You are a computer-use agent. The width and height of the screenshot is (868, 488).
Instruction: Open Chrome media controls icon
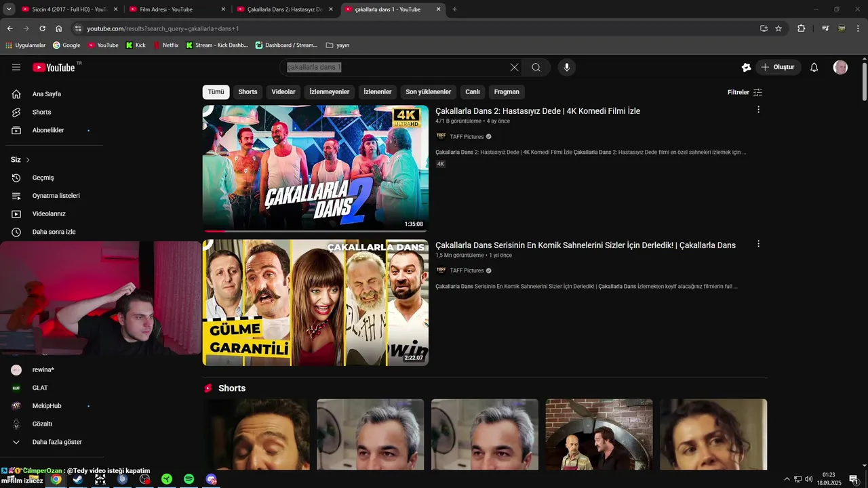[x=825, y=28]
